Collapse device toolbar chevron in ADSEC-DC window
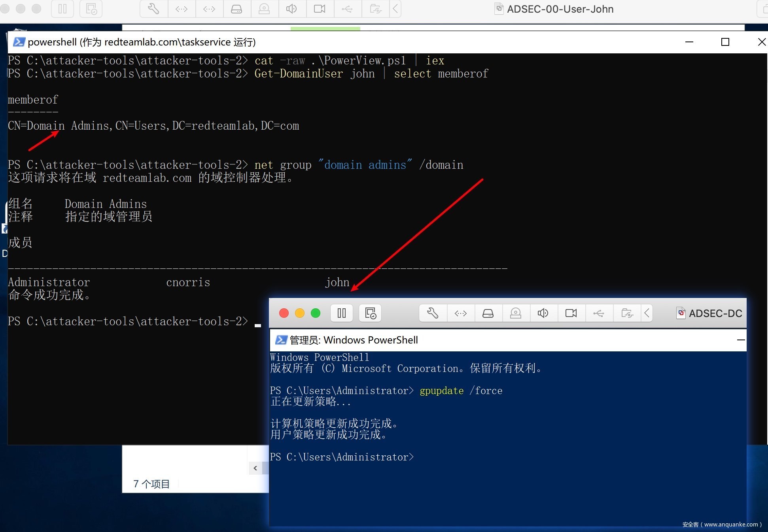768x532 pixels. pyautogui.click(x=647, y=313)
